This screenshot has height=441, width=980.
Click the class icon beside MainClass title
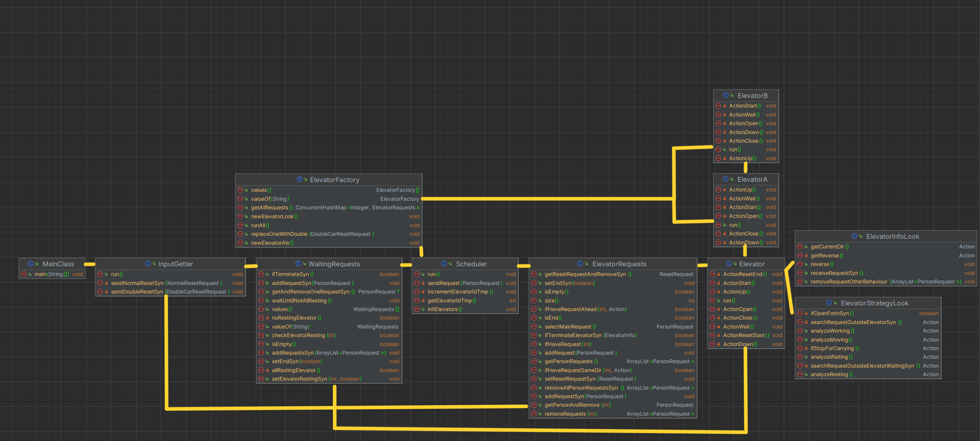[x=31, y=263]
